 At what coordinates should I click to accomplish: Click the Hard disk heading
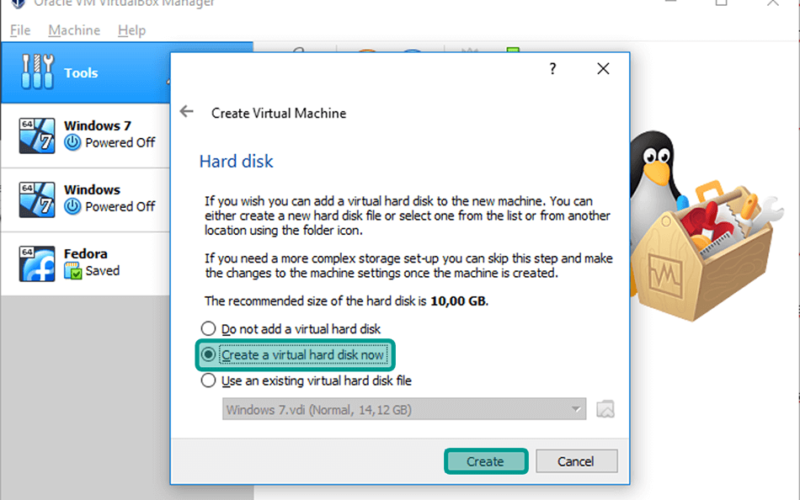click(236, 161)
